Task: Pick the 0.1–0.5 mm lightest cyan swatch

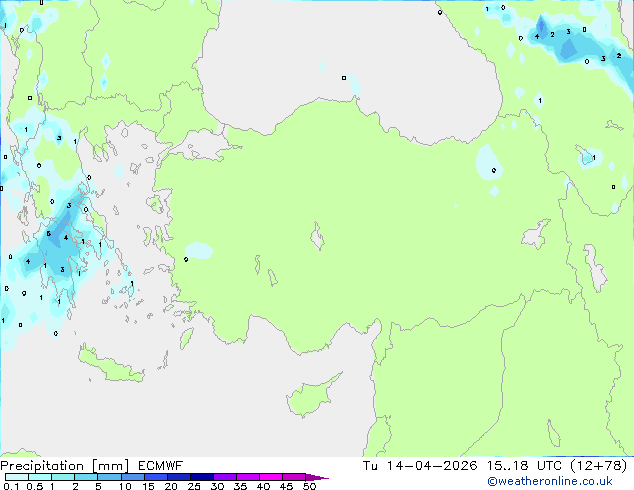Action: [x=17, y=477]
